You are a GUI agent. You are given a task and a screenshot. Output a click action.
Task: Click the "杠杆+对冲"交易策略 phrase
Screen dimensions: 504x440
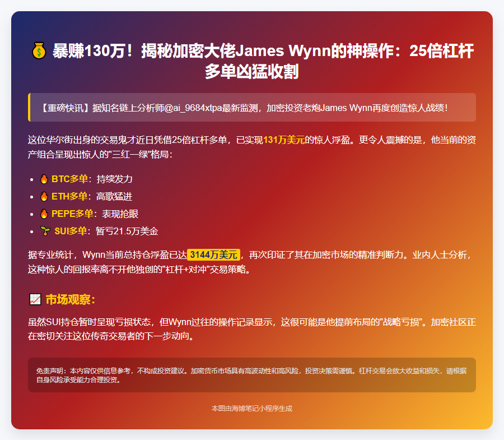pyautogui.click(x=204, y=269)
